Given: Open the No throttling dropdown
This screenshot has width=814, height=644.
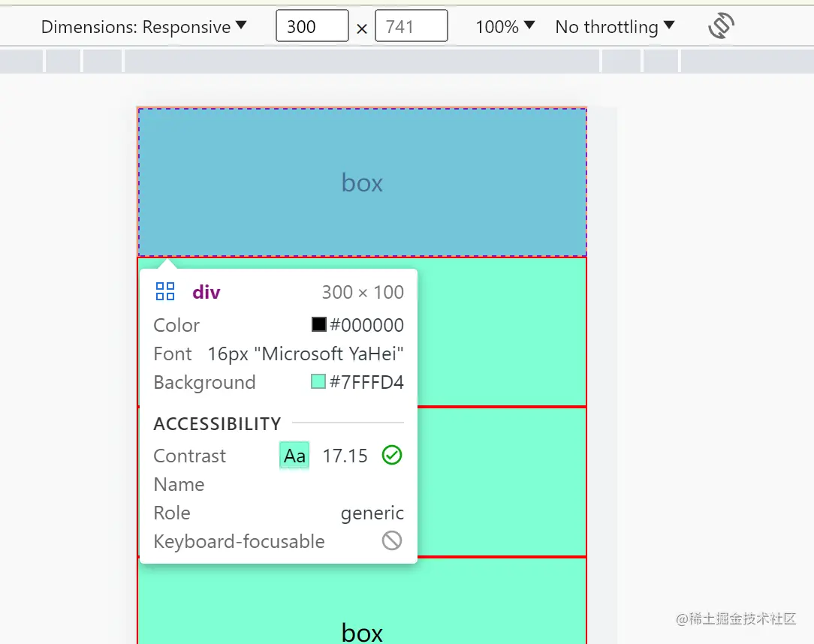Looking at the screenshot, I should click(x=615, y=26).
